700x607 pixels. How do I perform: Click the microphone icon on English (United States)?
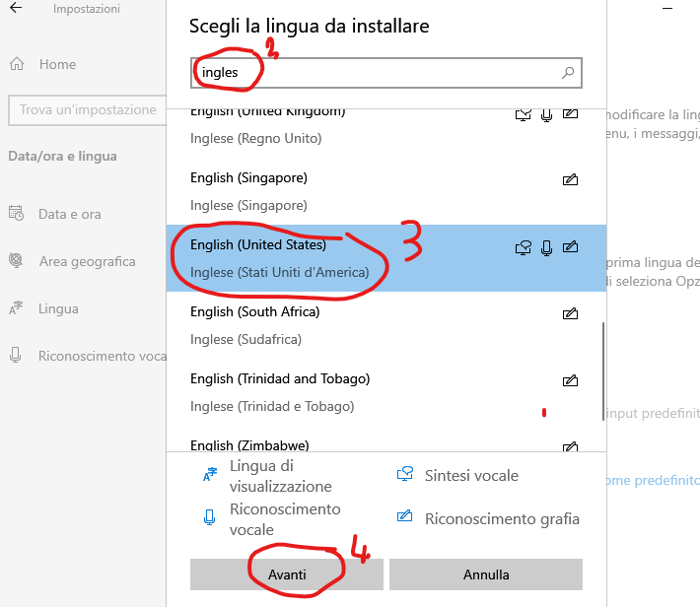547,247
